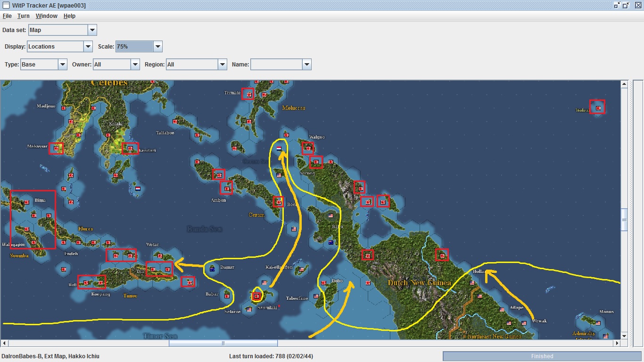This screenshot has height=362, width=644.
Task: Open the File menu
Action: point(7,16)
